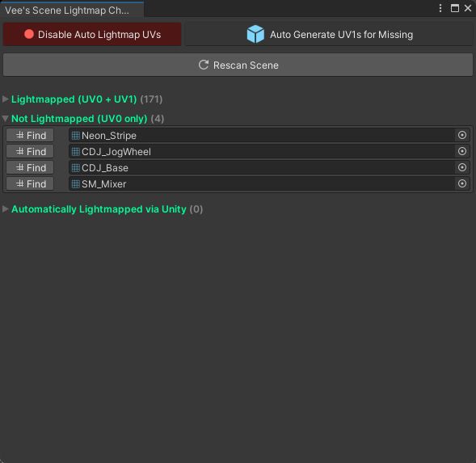Find Neon_Stripe in the scene

(30, 136)
